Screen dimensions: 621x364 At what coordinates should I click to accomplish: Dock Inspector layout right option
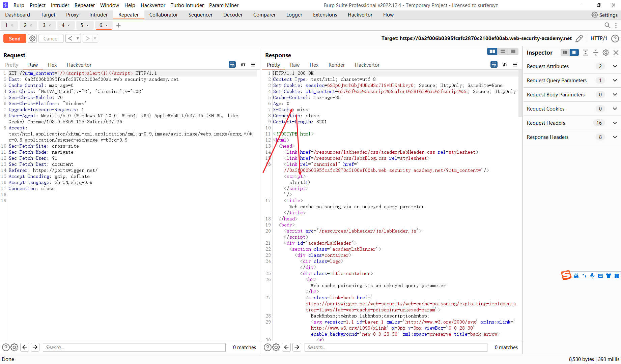[x=574, y=52]
